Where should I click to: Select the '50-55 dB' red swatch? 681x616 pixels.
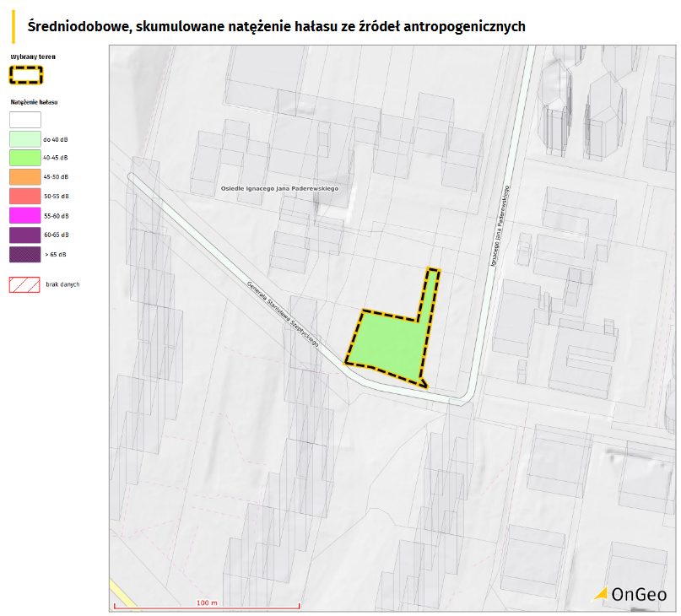pos(24,196)
